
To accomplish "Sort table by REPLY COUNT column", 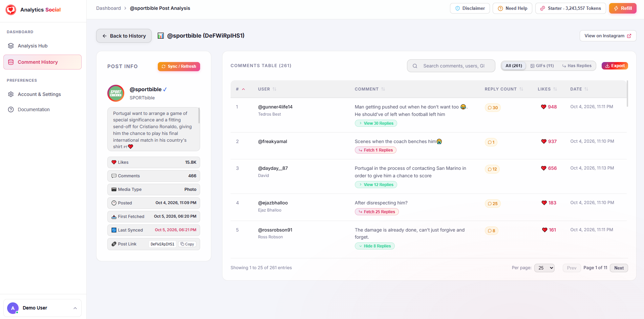I will click(504, 89).
